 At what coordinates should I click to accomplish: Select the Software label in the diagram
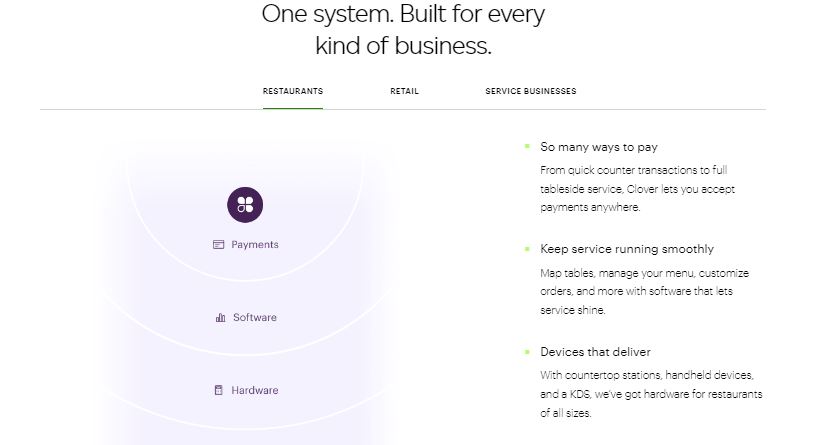(x=255, y=317)
